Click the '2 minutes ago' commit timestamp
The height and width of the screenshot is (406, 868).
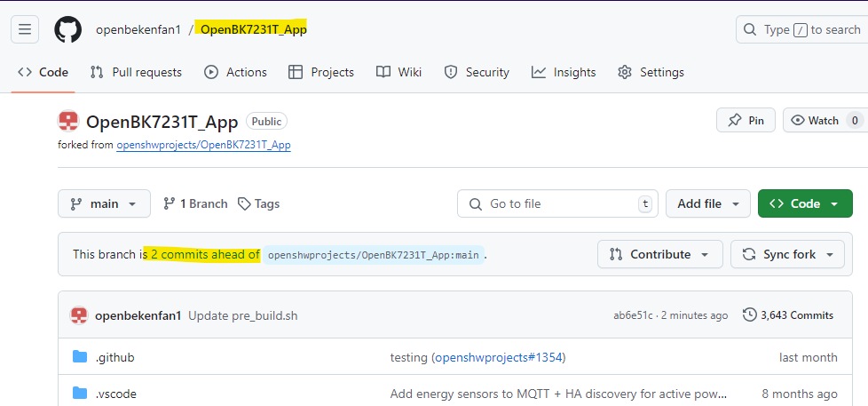click(x=695, y=315)
